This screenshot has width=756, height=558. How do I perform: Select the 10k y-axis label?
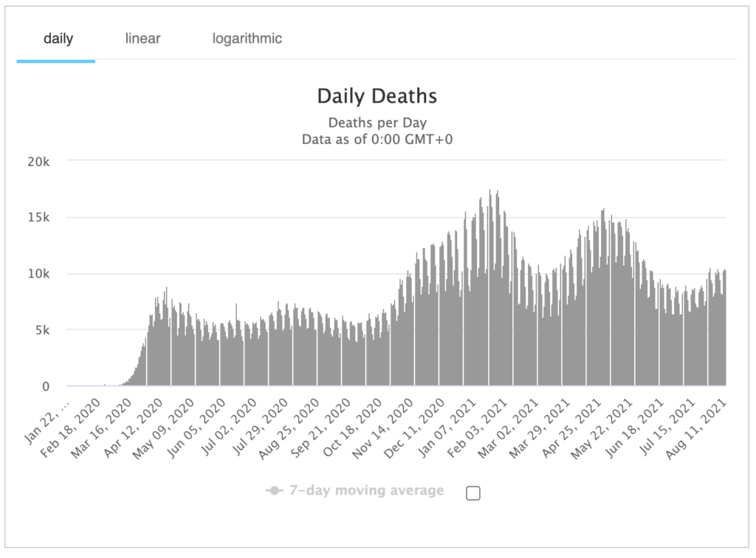(x=38, y=274)
